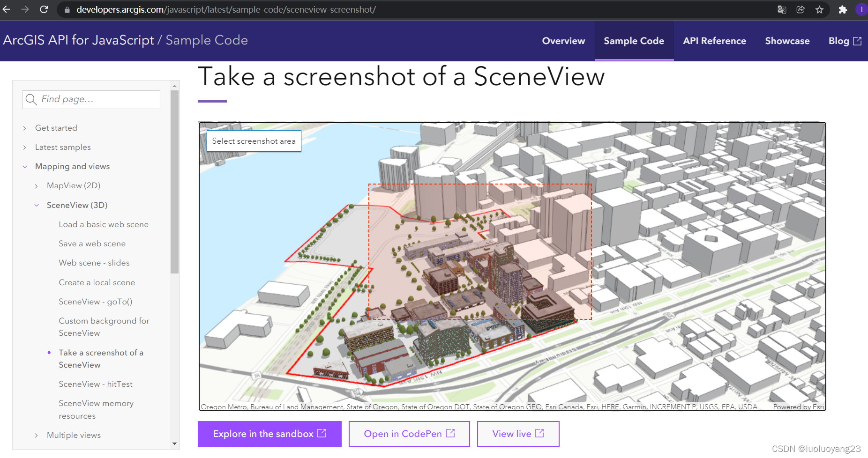The image size is (868, 458).
Task: Click the Powered by Esri attribution
Action: tap(798, 406)
